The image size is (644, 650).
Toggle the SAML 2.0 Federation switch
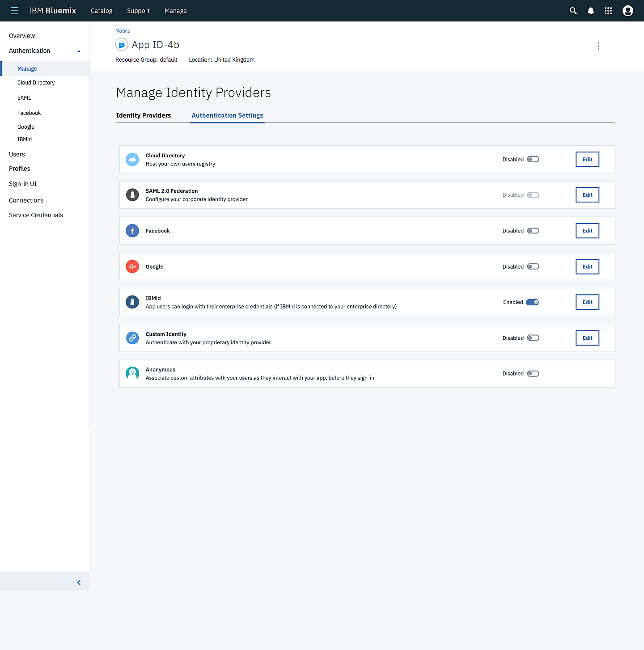(x=533, y=195)
